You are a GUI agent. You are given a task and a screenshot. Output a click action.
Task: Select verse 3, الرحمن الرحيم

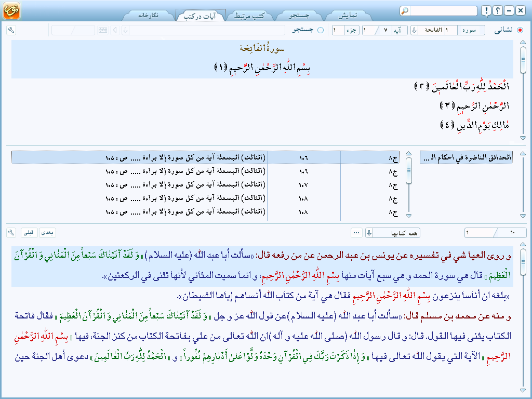click(475, 106)
